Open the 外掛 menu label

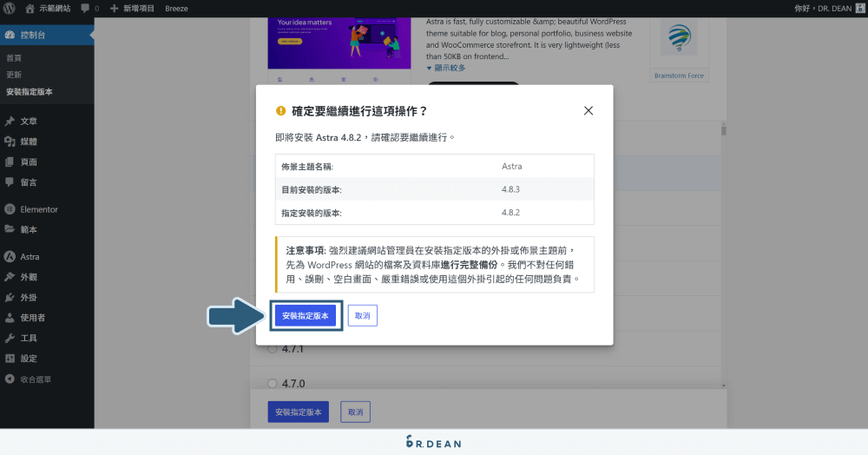29,297
